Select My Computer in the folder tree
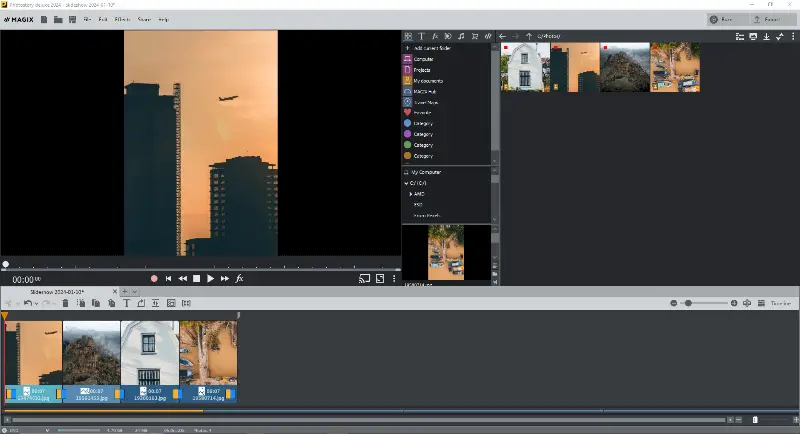This screenshot has width=800, height=434. (x=426, y=172)
